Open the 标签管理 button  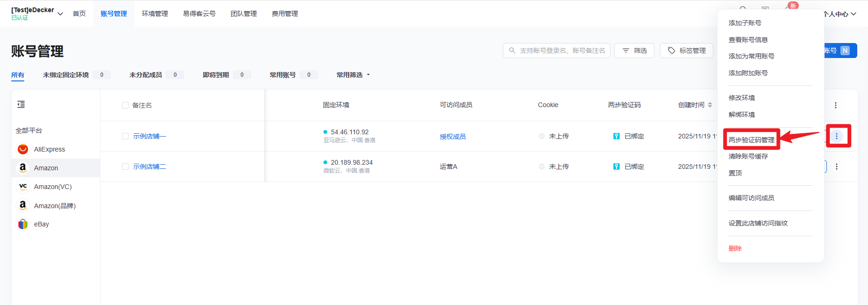687,51
